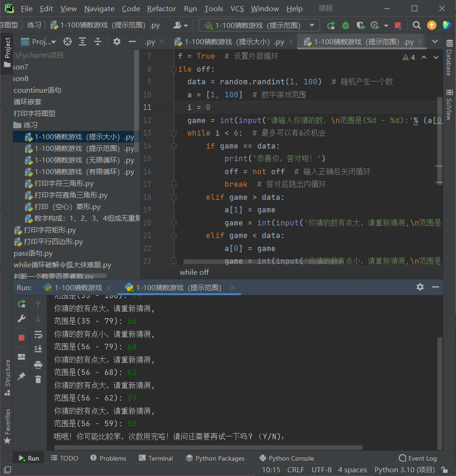456x476 pixels.
Task: Go to next highlighted warning arrow
Action: 436,57
